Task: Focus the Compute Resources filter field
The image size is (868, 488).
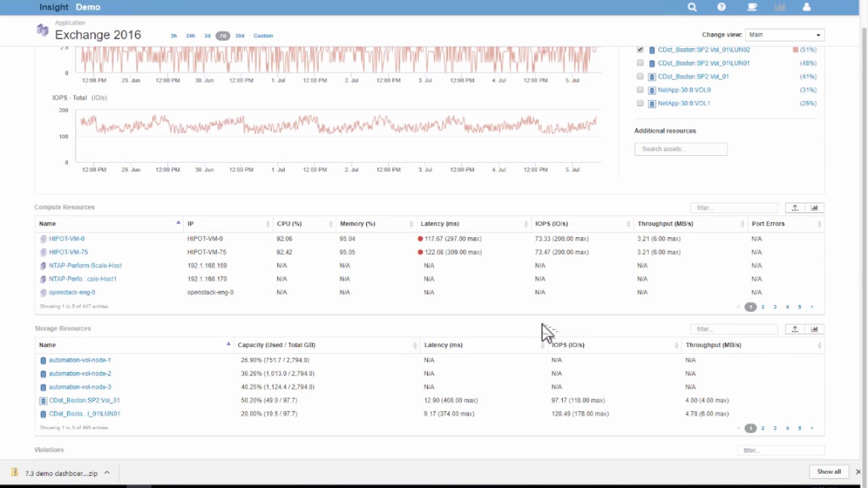Action: pyautogui.click(x=734, y=208)
